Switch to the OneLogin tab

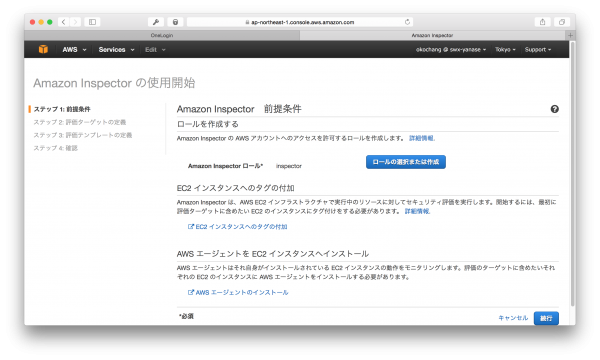tap(162, 35)
